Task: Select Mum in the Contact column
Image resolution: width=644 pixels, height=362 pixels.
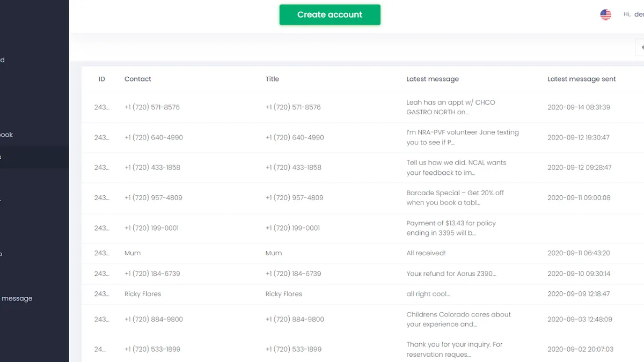Action: pyautogui.click(x=133, y=253)
